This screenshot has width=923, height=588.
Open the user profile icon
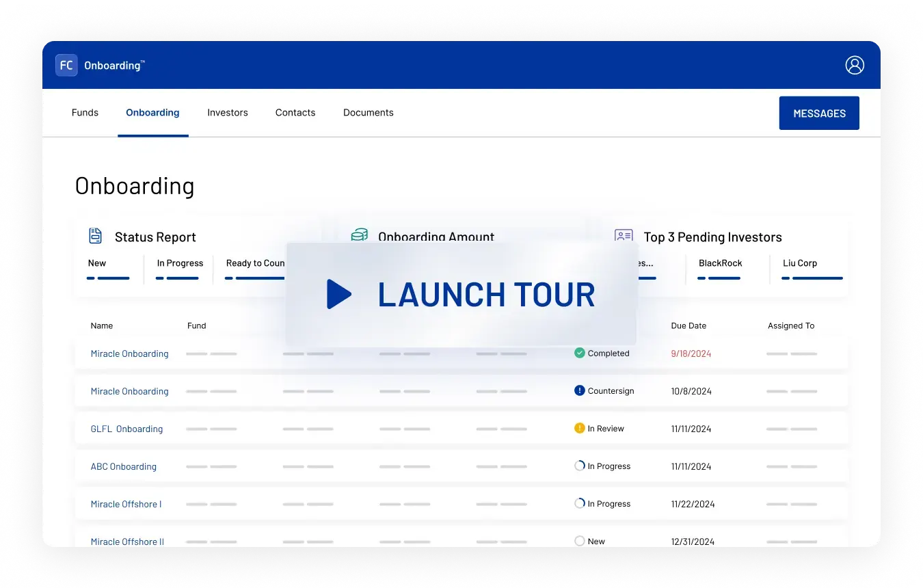(x=854, y=65)
